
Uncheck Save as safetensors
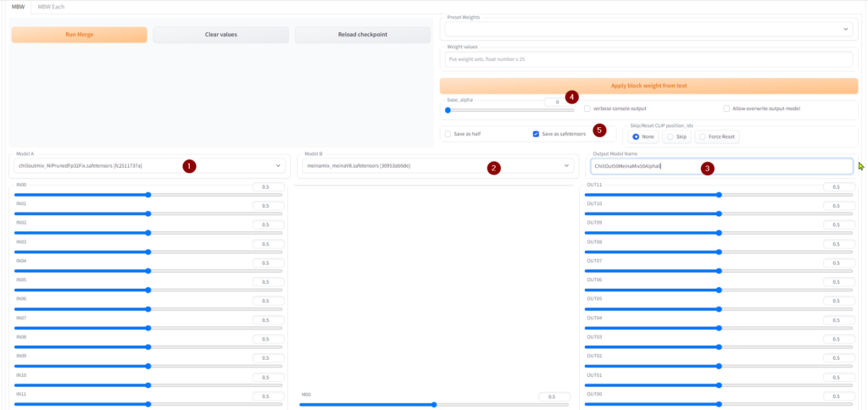coord(536,134)
